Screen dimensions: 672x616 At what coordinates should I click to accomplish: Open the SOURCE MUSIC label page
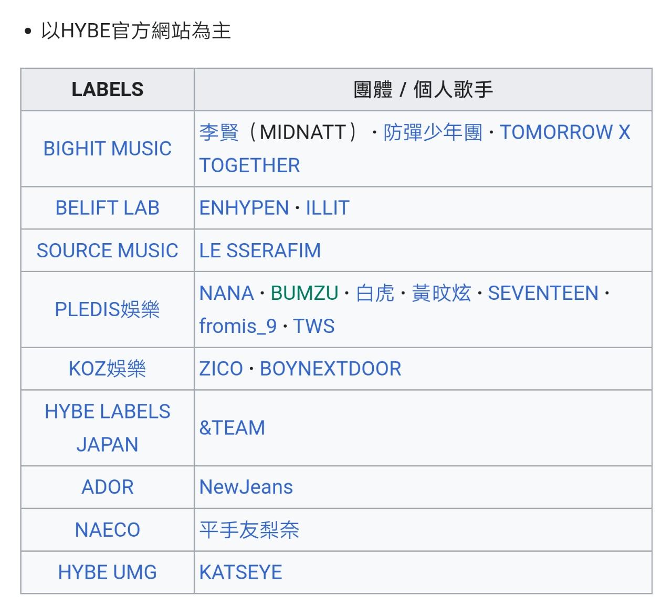[x=107, y=250]
